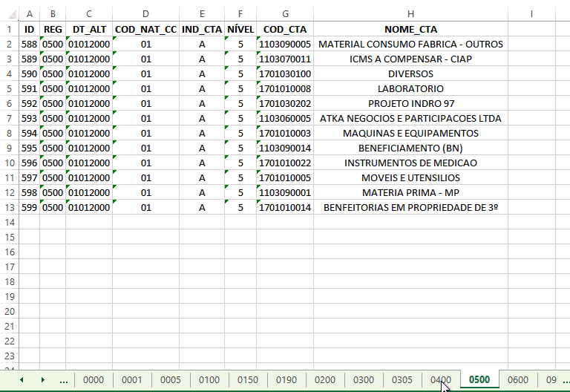The width and height of the screenshot is (570, 392).
Task: Open the 0001 sheet tab
Action: coord(132,380)
